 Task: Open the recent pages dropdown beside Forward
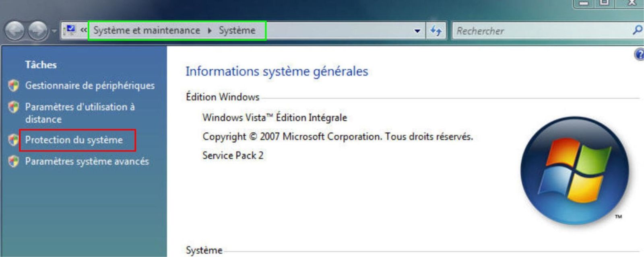pyautogui.click(x=54, y=31)
